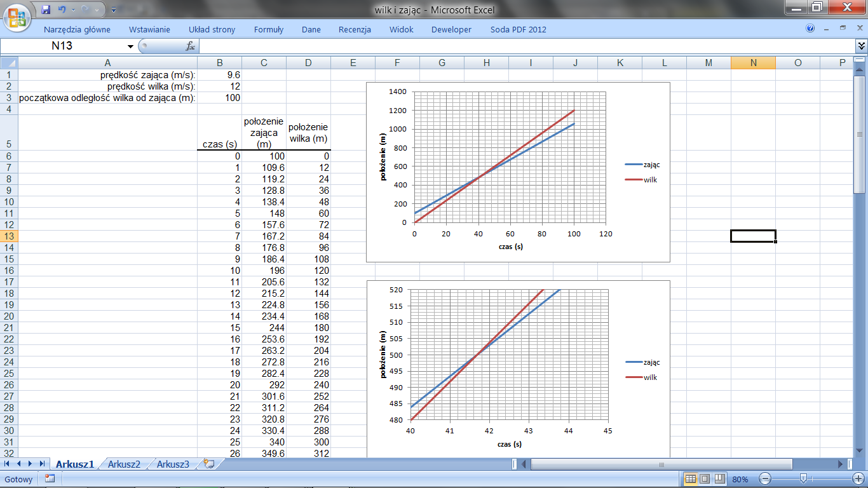
Task: Switch to sheet Arkusz1
Action: tap(74, 464)
